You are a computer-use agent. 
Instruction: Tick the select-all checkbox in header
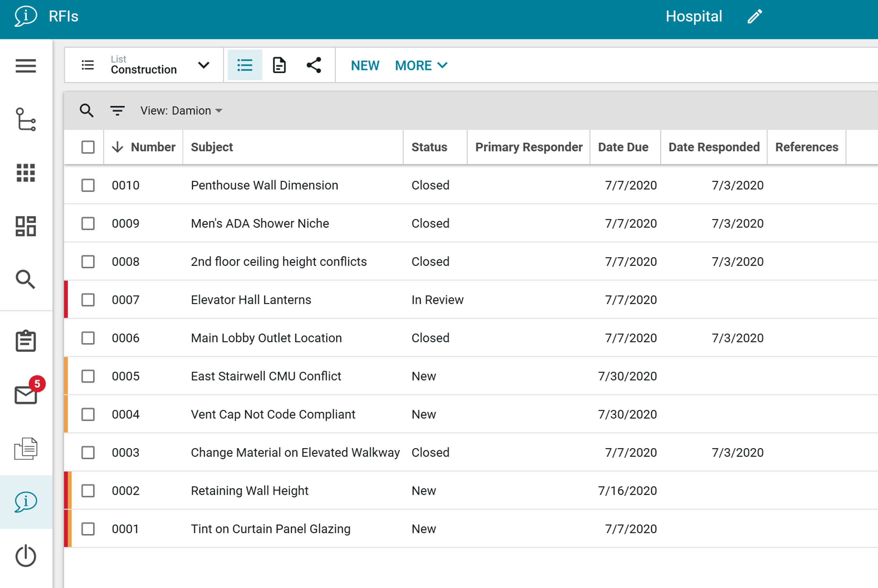point(88,147)
